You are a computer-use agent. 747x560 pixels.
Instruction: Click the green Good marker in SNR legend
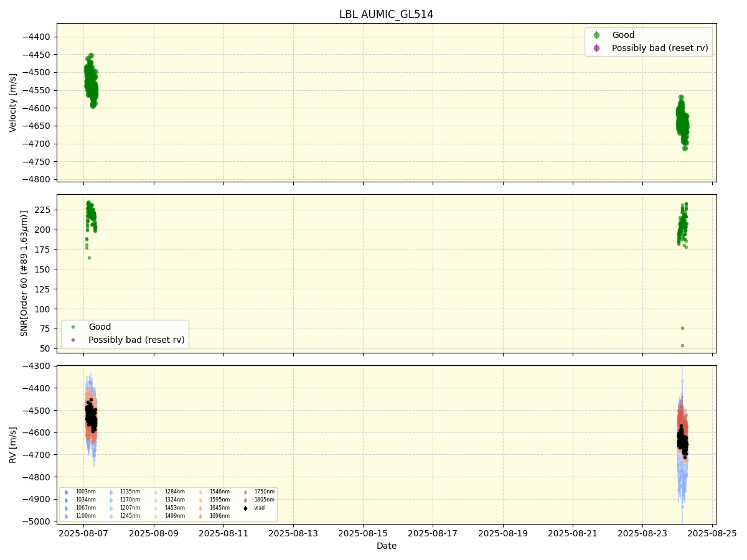[x=73, y=327]
